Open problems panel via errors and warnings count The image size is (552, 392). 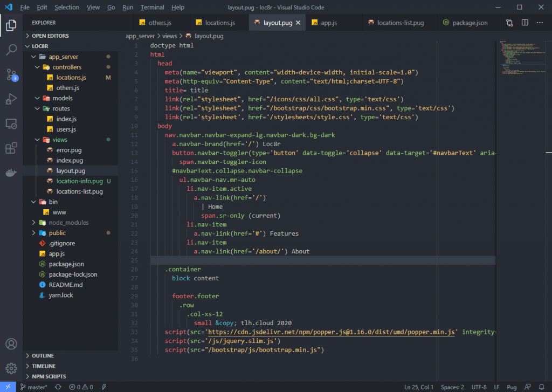pyautogui.click(x=81, y=387)
